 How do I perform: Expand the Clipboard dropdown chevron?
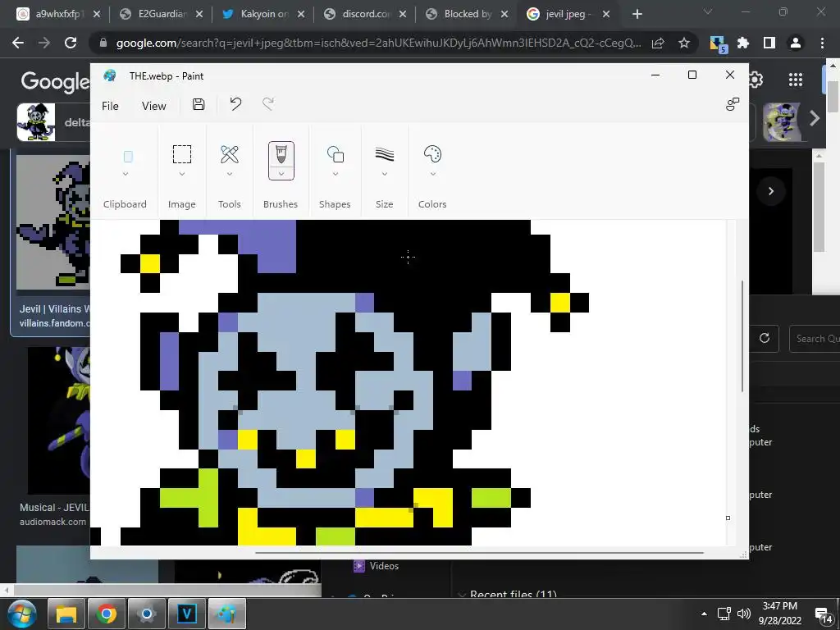click(126, 174)
